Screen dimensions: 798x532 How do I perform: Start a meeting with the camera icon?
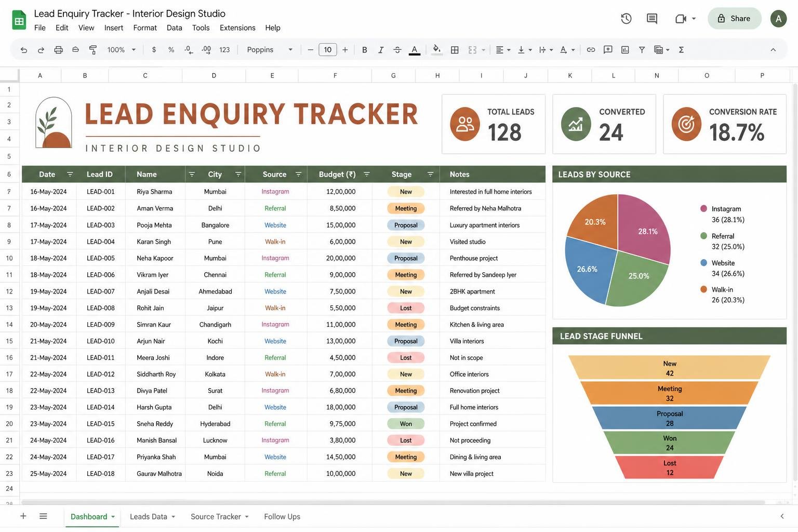pyautogui.click(x=681, y=19)
